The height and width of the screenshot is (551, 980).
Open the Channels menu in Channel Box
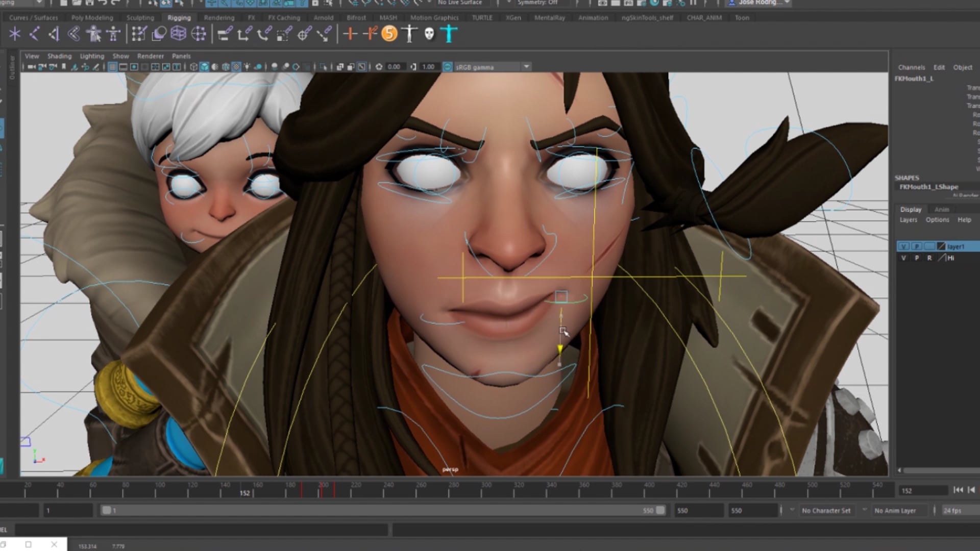click(x=911, y=67)
